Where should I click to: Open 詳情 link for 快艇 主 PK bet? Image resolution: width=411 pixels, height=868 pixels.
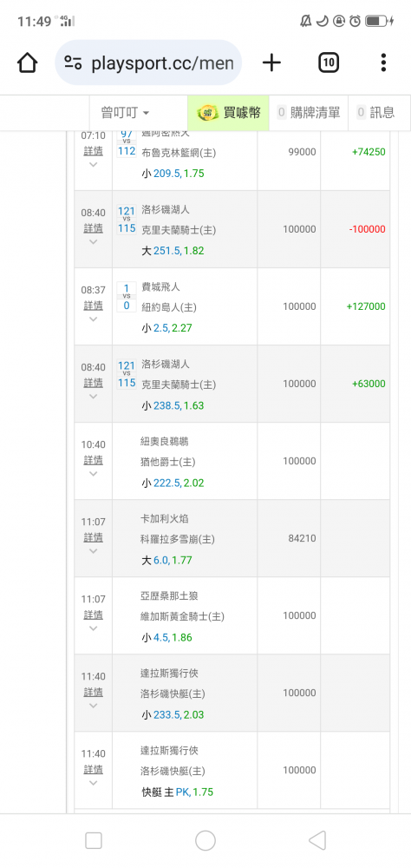click(x=93, y=769)
